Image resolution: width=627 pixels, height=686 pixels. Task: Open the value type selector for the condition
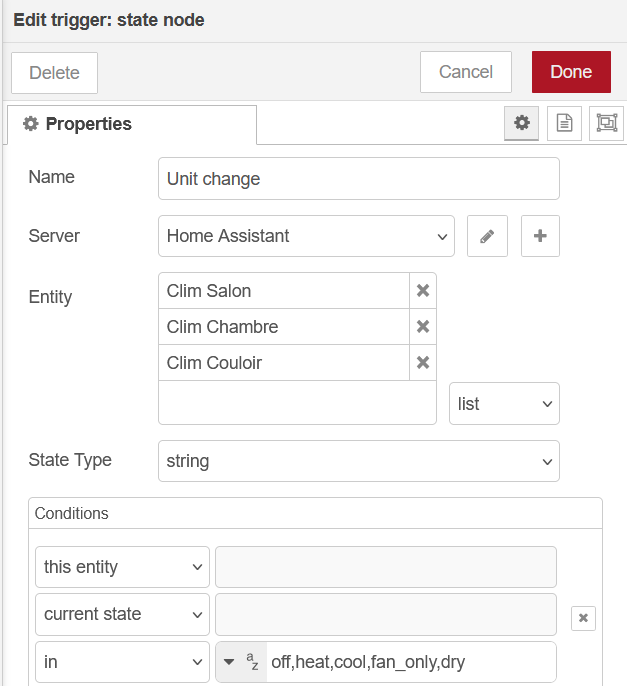click(x=241, y=662)
